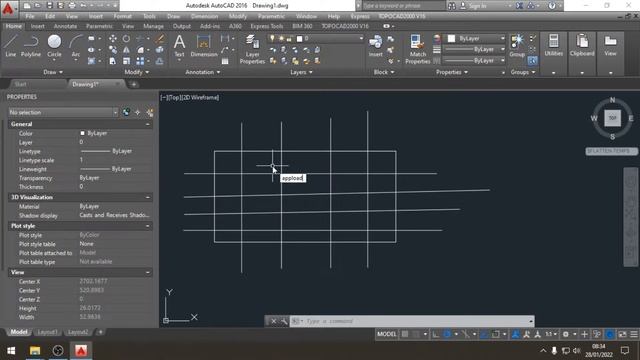Open the Format menu
Image resolution: width=640 pixels, height=360 pixels.
(122, 16)
